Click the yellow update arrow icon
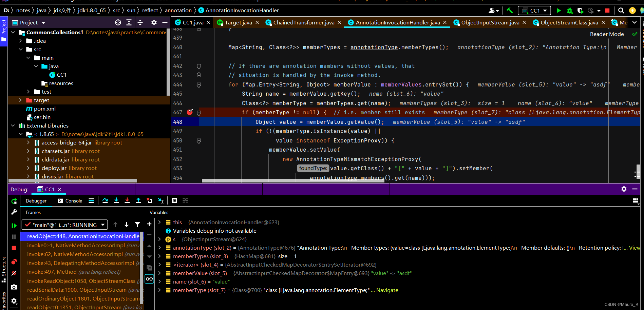The image size is (644, 310). 632,11
